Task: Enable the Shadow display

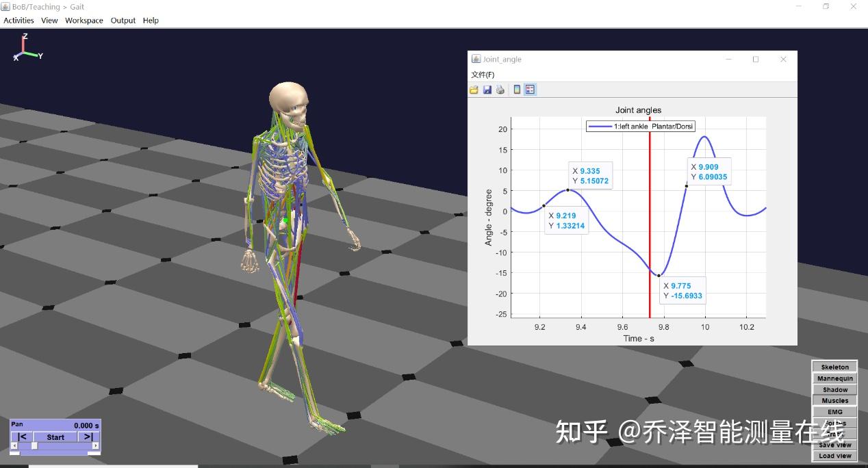Action: point(834,389)
